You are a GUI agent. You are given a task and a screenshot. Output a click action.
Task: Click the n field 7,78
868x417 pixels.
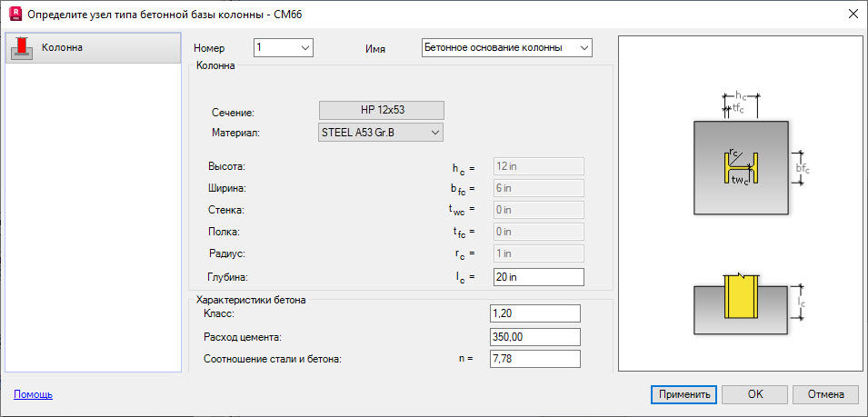(x=535, y=359)
